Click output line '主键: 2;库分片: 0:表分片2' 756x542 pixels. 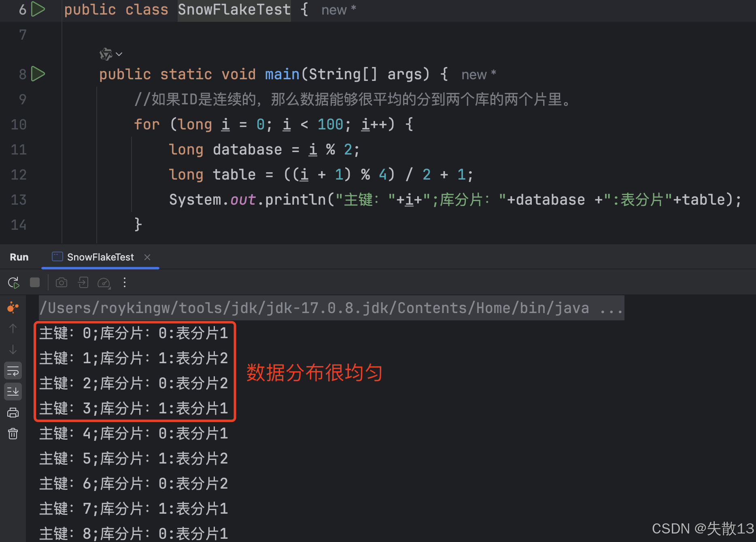click(134, 383)
